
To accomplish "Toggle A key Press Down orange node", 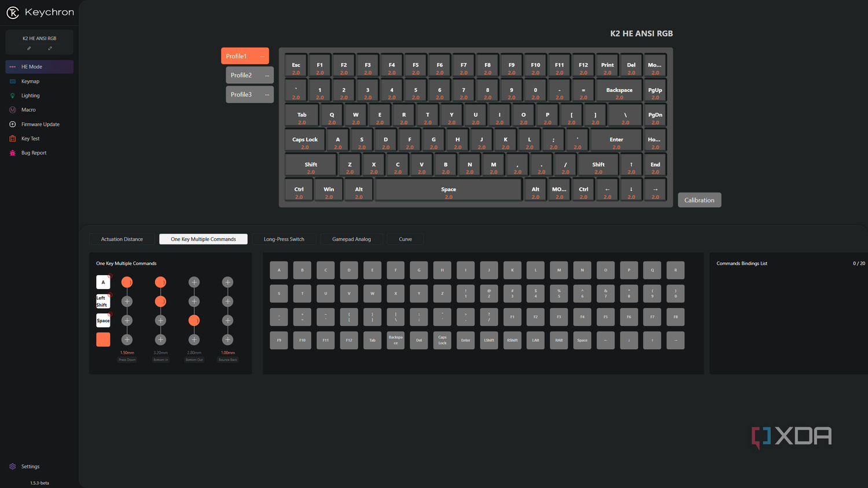I will (x=127, y=282).
